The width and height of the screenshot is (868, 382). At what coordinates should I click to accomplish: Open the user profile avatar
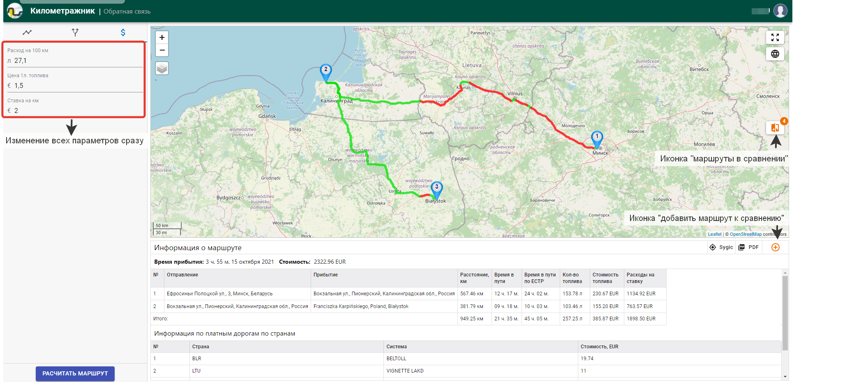780,11
